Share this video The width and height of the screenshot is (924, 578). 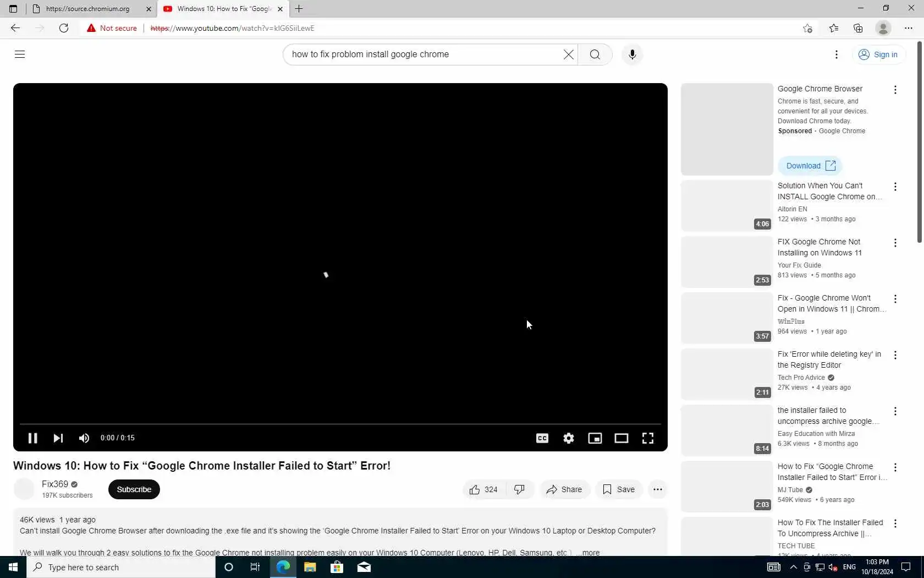(x=564, y=489)
